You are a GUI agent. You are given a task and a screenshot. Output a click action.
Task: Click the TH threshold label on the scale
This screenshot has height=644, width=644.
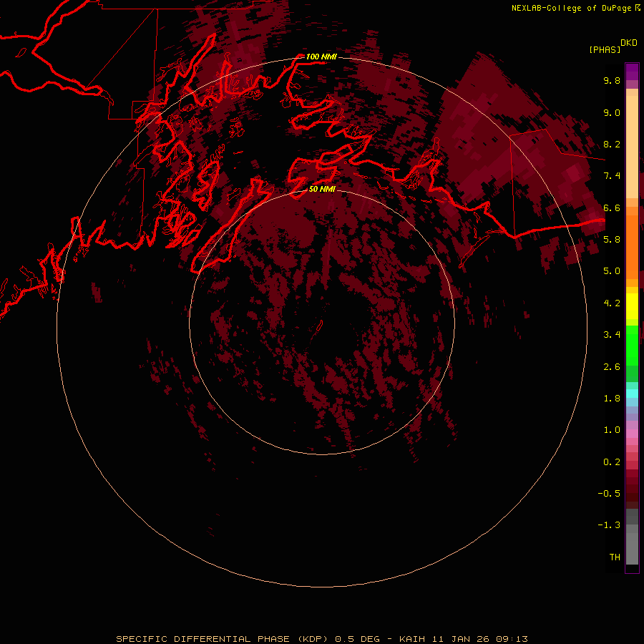point(615,557)
